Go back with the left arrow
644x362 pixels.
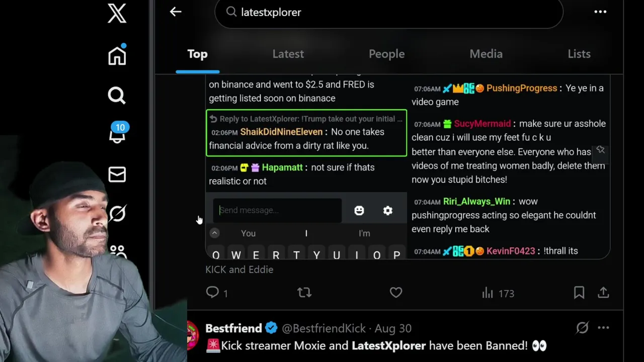[x=175, y=12]
